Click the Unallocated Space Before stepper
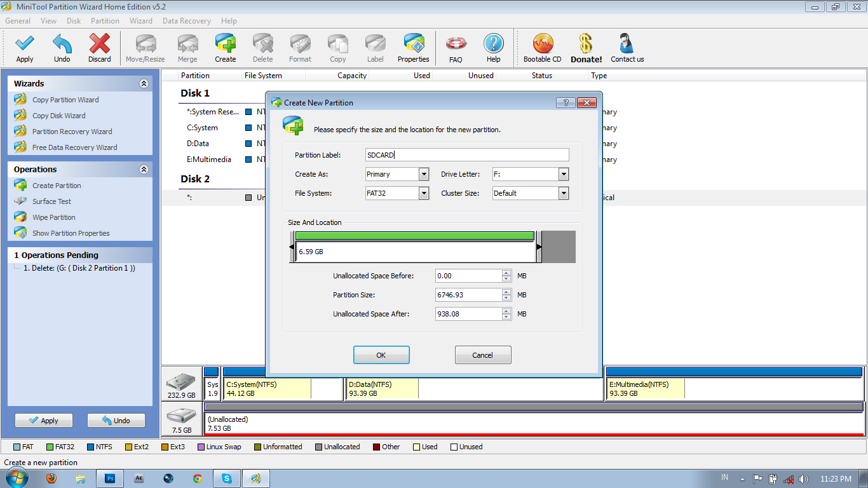Viewport: 868px width, 488px height. [506, 276]
